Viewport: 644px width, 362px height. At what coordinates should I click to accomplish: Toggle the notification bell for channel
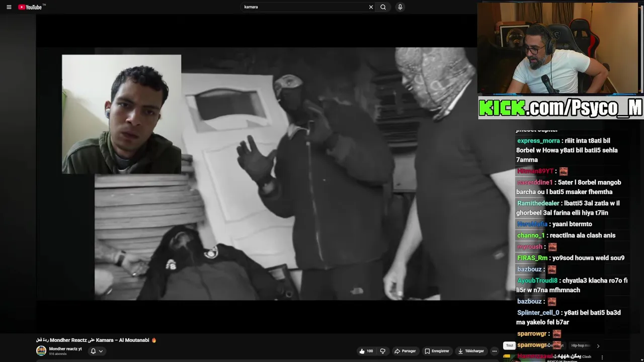[93, 351]
